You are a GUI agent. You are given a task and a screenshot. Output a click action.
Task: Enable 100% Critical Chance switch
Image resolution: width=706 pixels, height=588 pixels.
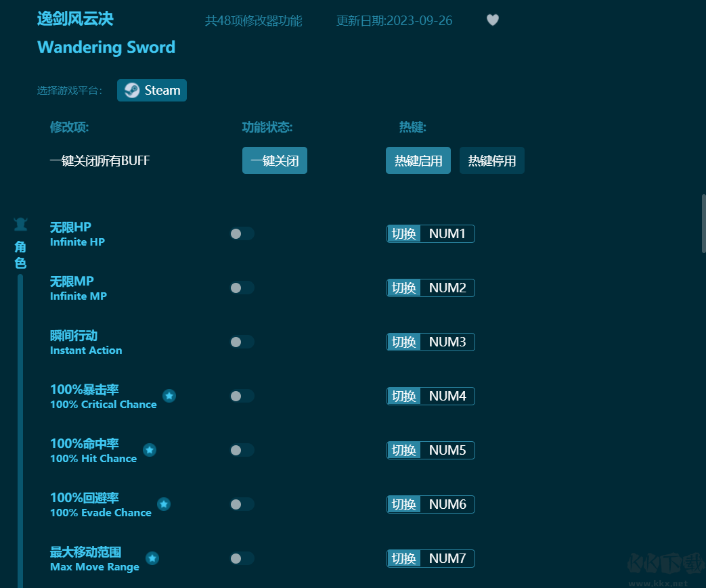pos(242,396)
